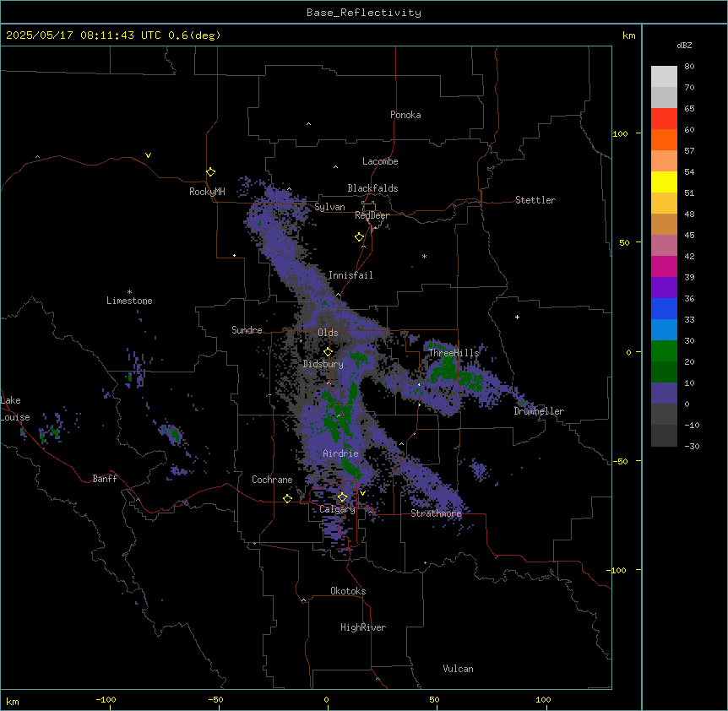
Task: Click the Louise label at left edge
Action: click(15, 417)
